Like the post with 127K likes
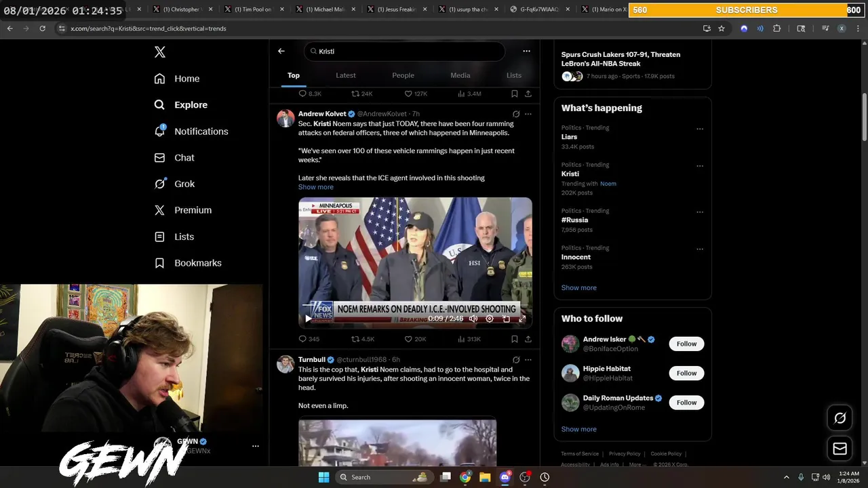This screenshot has height=488, width=868. 416,94
